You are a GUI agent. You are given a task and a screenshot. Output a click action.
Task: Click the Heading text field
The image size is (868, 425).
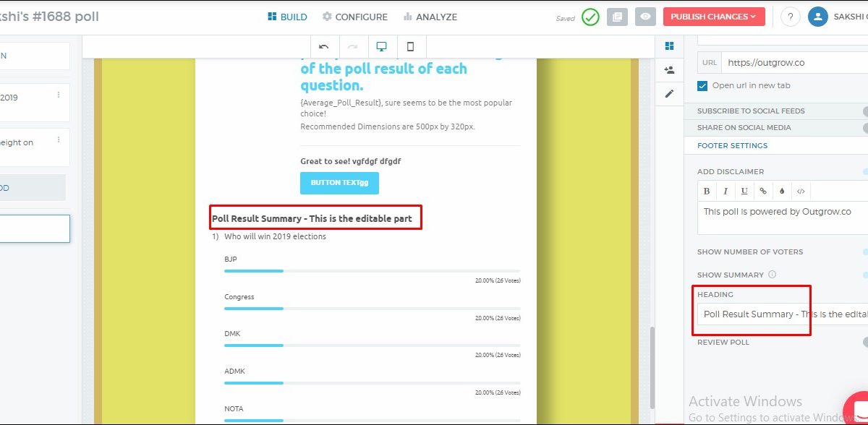point(781,314)
